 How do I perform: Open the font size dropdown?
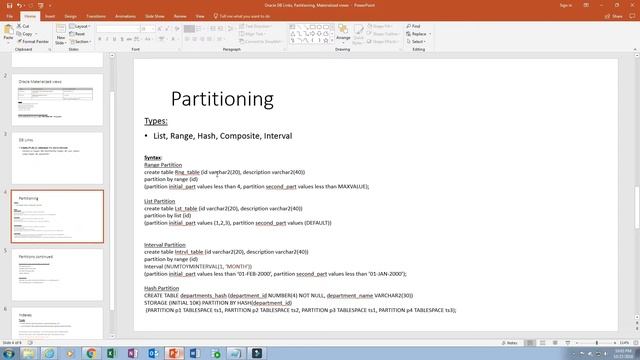coord(153,29)
